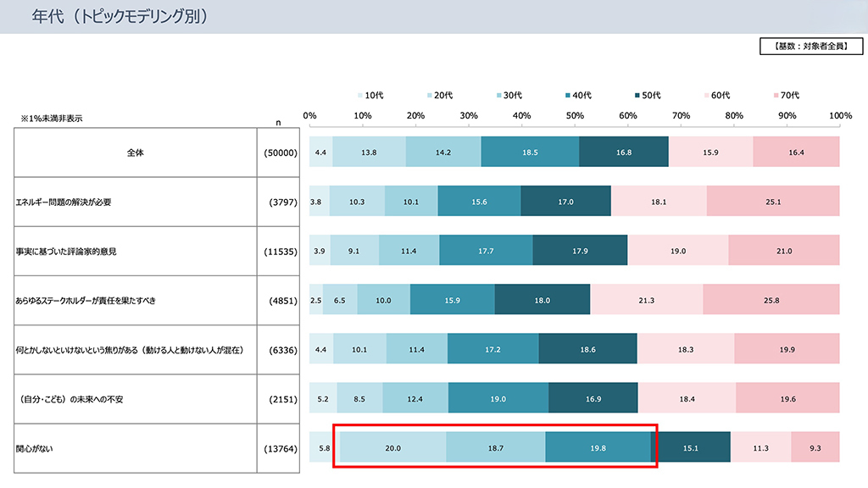This screenshot has width=868, height=488.
Task: Click the 10代 legend color swatch
Action: 360,95
